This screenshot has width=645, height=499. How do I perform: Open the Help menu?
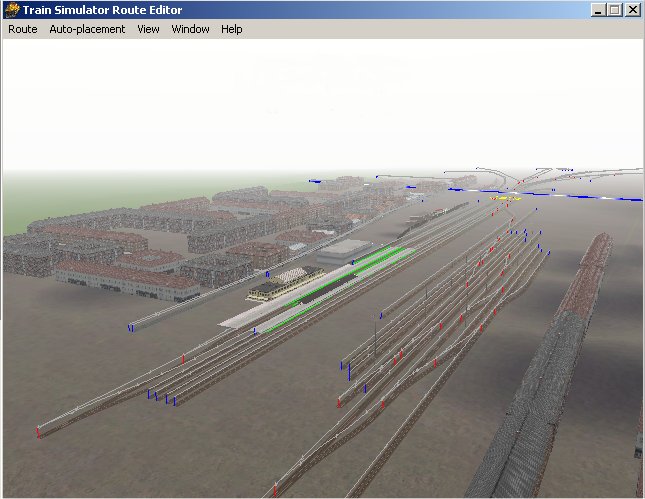click(232, 29)
